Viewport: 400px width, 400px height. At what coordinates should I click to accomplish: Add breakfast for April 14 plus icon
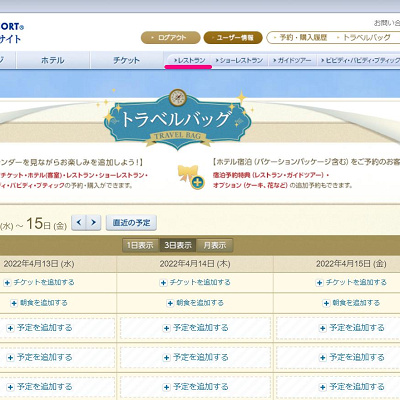coord(170,303)
